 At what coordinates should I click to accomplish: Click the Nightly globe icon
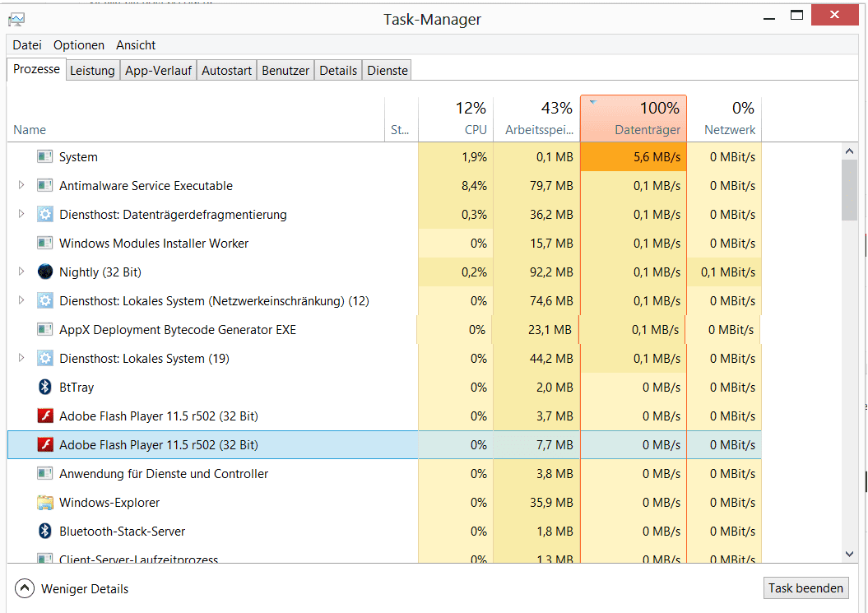pyautogui.click(x=44, y=272)
